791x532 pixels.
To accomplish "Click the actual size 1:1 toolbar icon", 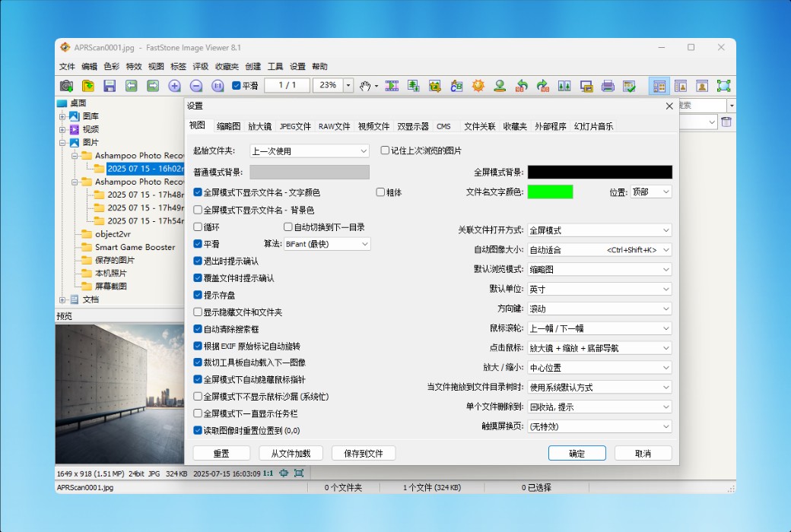I will (218, 86).
